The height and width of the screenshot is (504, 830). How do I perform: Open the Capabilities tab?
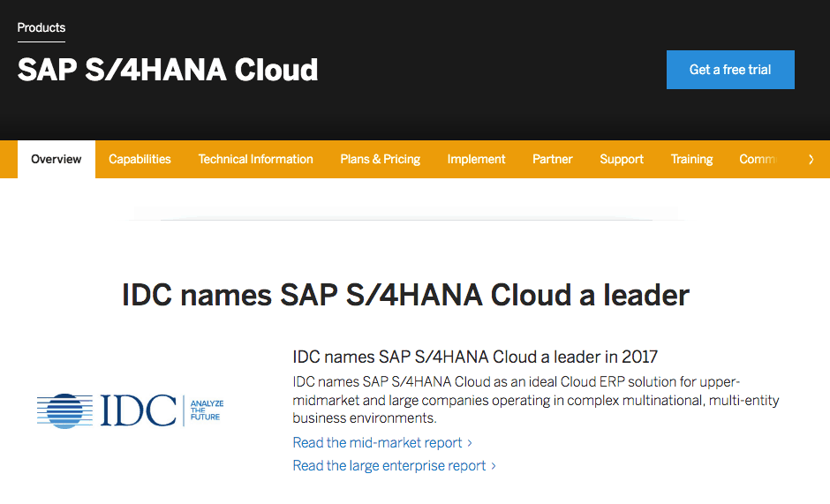point(140,160)
